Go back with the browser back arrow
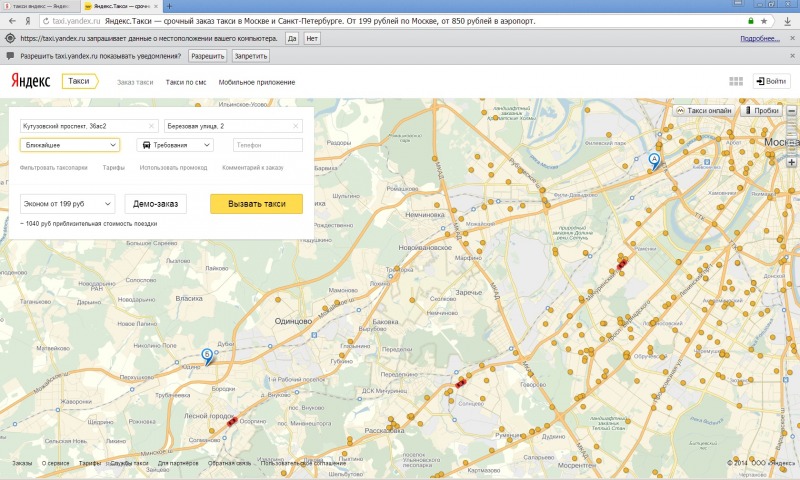This screenshot has height=480, width=800. point(12,21)
